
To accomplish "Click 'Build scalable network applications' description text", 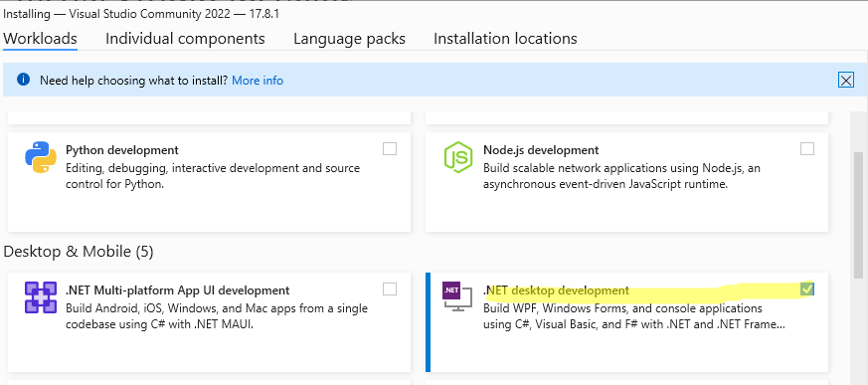I will pos(621,176).
